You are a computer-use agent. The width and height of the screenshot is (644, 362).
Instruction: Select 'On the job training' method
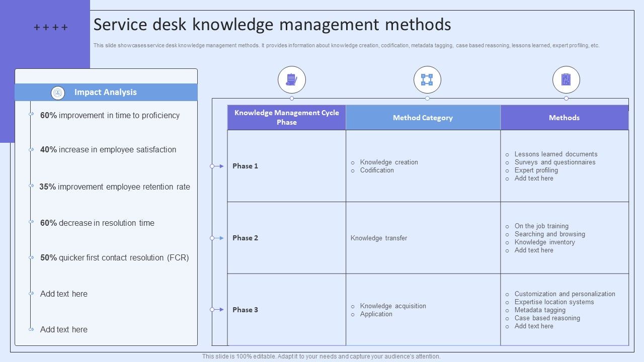541,226
